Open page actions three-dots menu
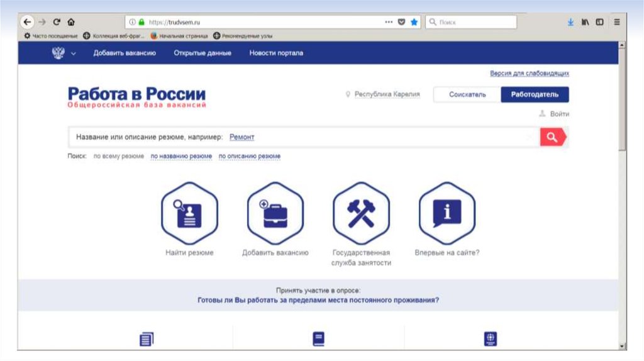Viewport: 644px width, 361px height. 389,22
